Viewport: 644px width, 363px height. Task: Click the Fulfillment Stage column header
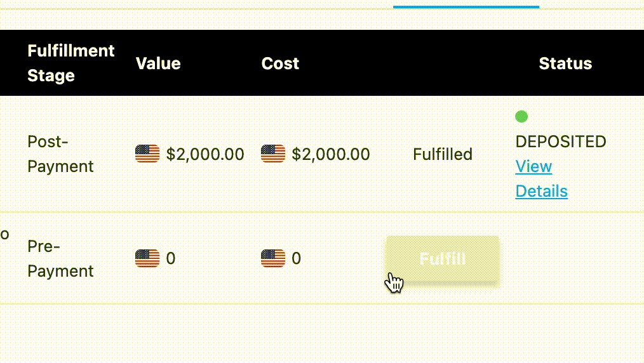coord(71,63)
